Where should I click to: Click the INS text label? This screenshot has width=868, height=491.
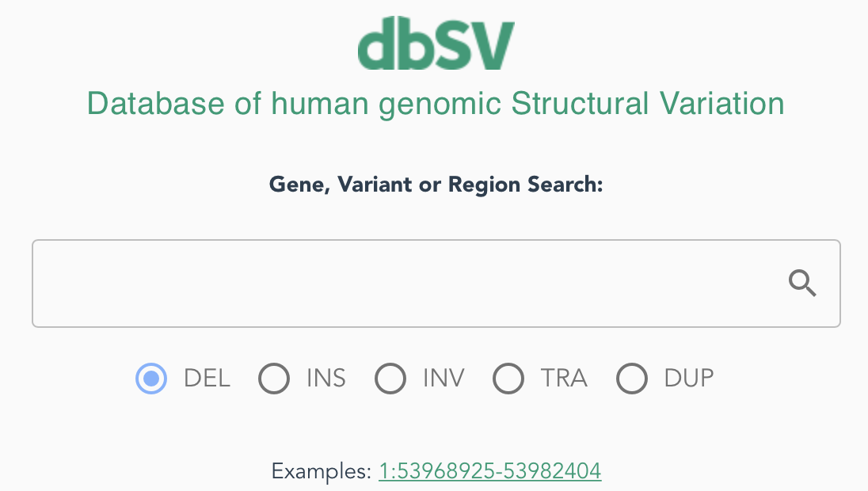tap(326, 379)
